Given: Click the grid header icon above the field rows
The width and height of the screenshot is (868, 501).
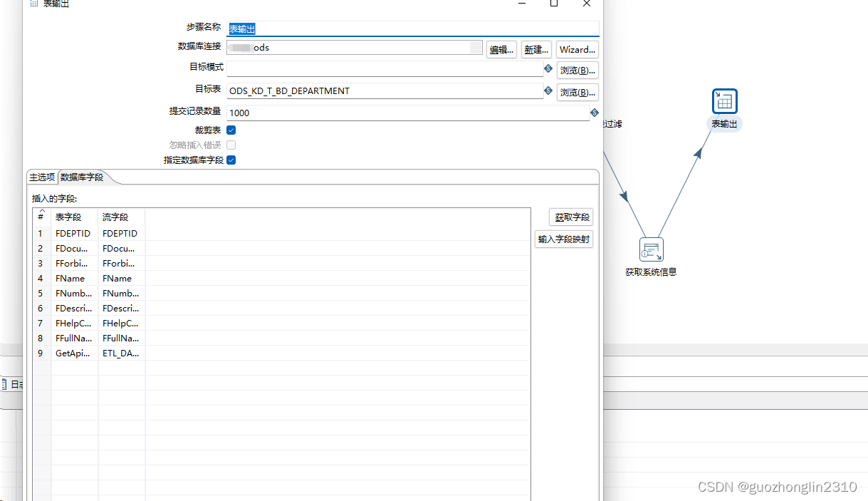Looking at the screenshot, I should click(x=40, y=217).
